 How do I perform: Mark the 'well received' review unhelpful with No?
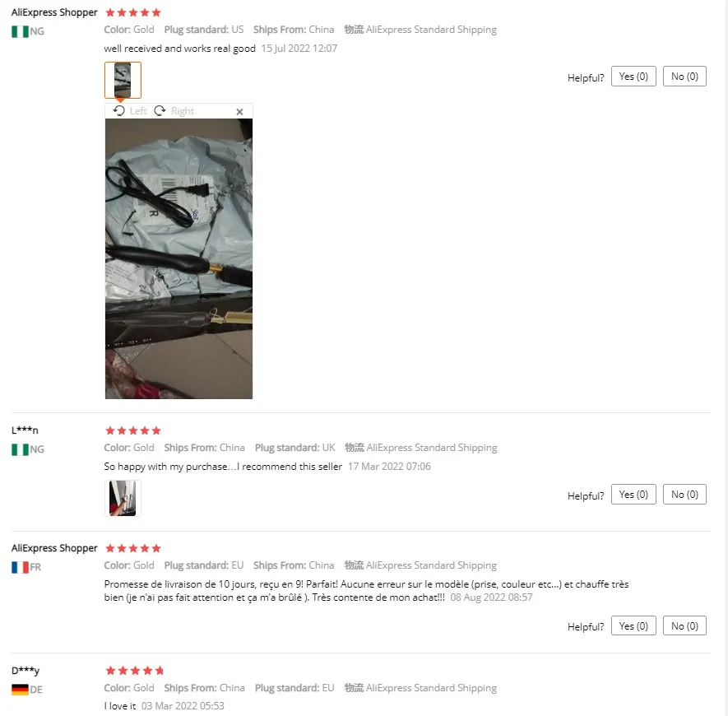pyautogui.click(x=684, y=77)
